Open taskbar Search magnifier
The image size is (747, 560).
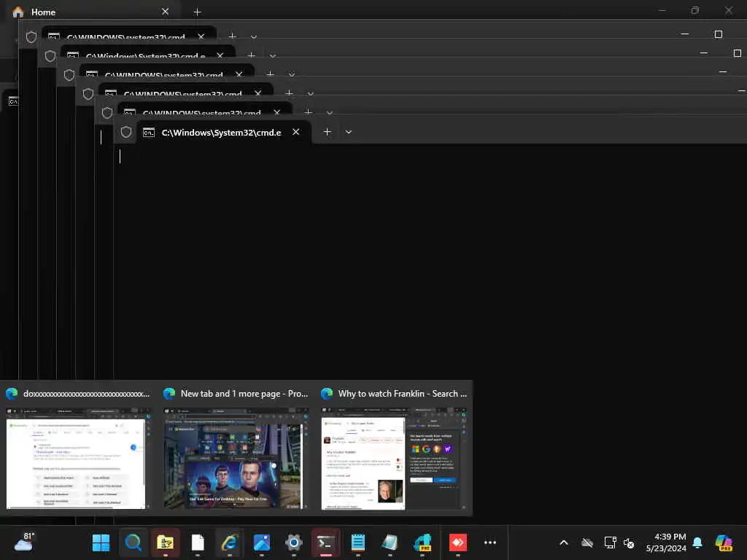click(x=133, y=542)
